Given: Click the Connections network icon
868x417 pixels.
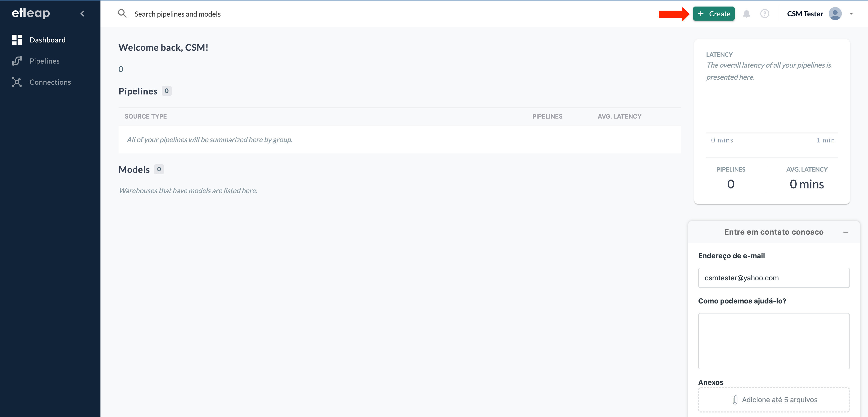Looking at the screenshot, I should click(x=17, y=82).
